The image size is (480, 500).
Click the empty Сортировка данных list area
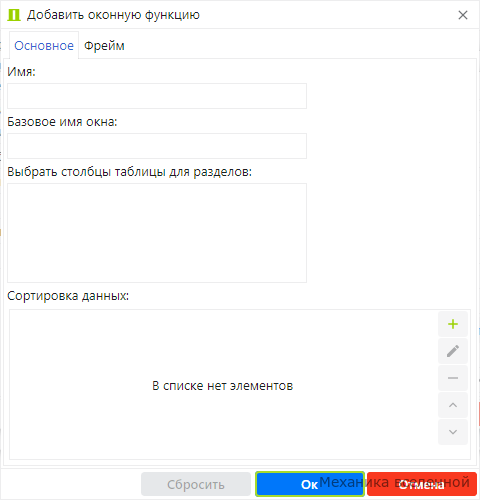(x=223, y=347)
